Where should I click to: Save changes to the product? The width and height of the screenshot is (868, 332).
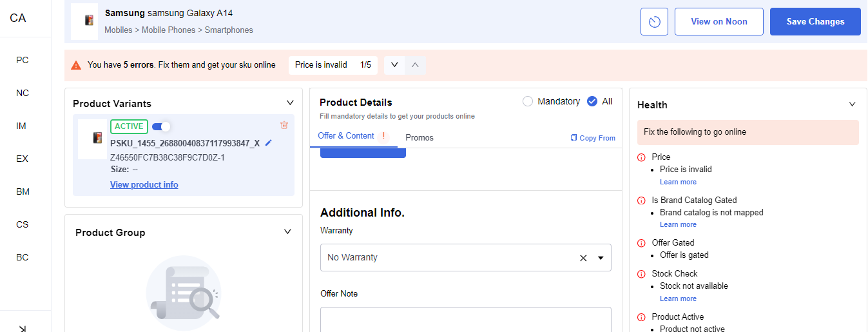[x=815, y=21]
